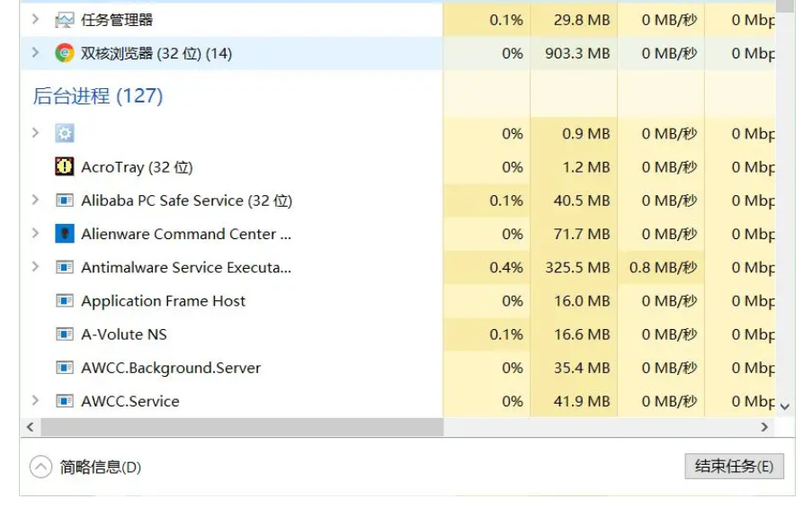Click the AcroTray process icon
The height and width of the screenshot is (526, 812).
pos(64,166)
